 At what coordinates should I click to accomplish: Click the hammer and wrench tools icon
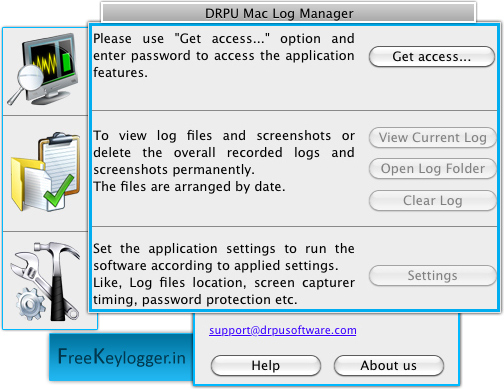46,281
